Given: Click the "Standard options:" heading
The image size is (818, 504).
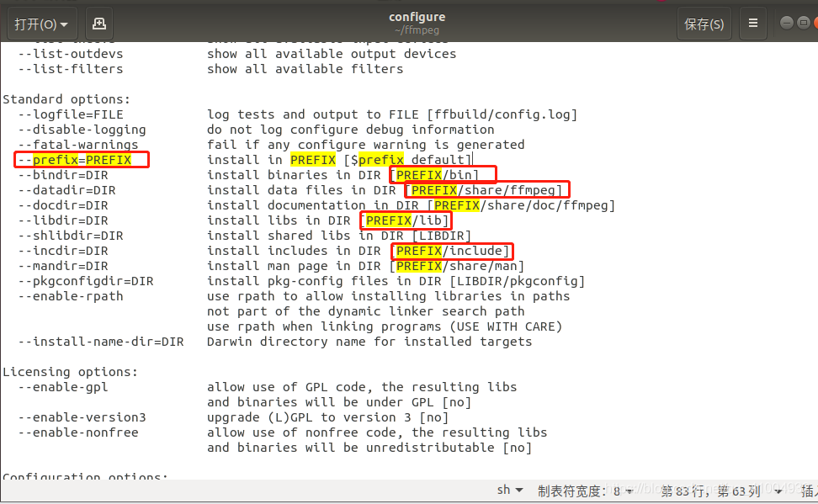Looking at the screenshot, I should click(66, 99).
